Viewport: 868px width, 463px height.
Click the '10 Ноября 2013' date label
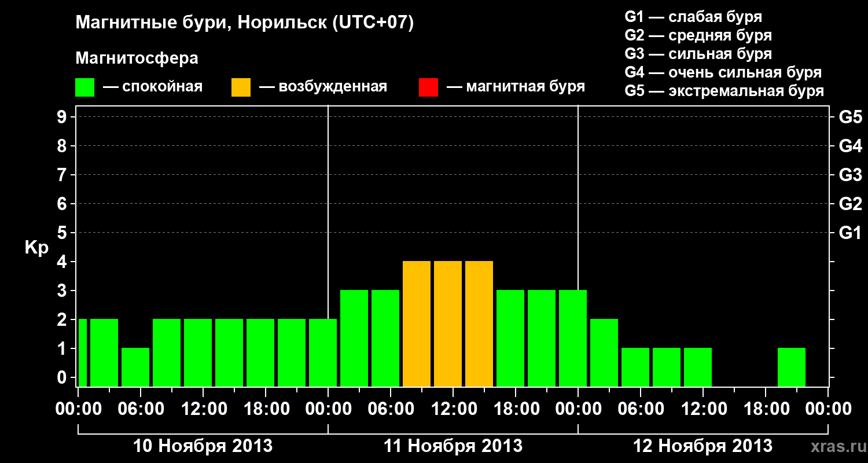point(203,446)
